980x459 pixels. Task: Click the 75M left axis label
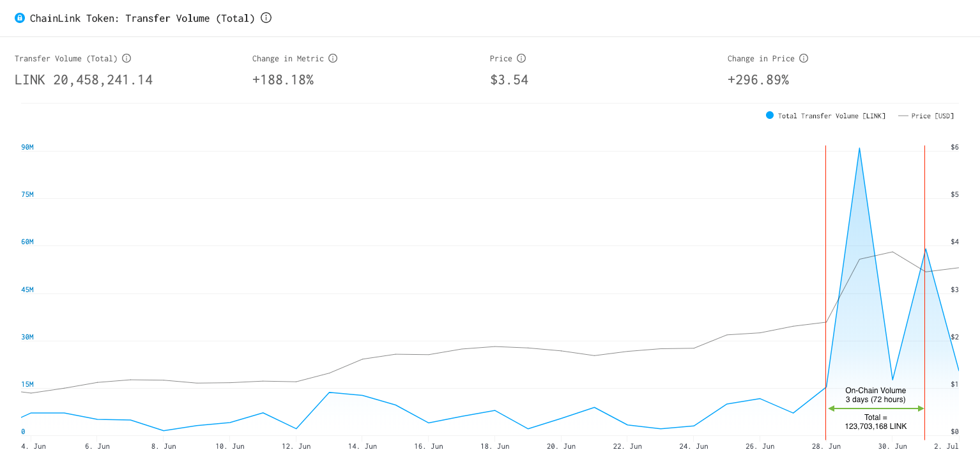[27, 195]
